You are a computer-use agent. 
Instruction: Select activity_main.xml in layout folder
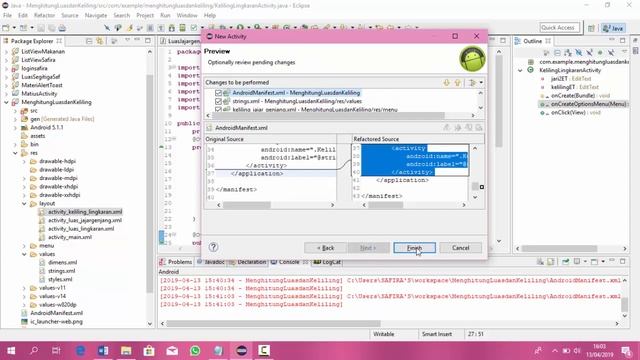coord(70,237)
